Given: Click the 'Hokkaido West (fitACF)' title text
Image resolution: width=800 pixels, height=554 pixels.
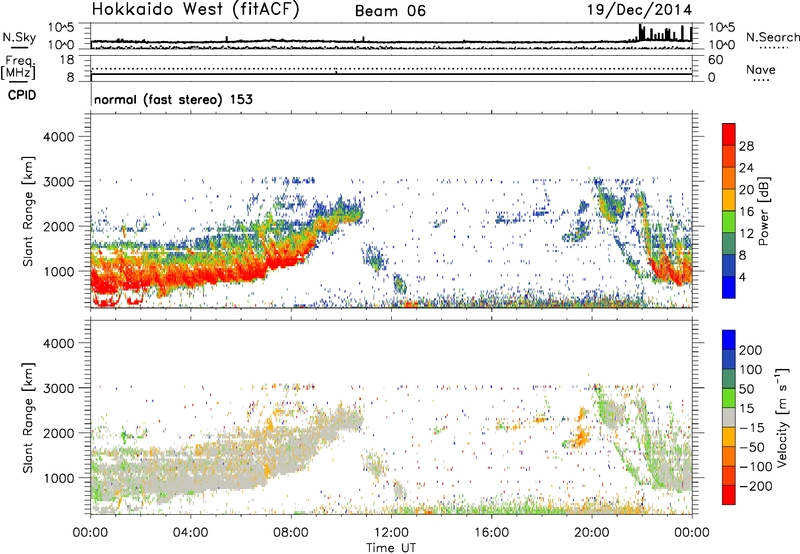Looking at the screenshot, I should 195,9.
